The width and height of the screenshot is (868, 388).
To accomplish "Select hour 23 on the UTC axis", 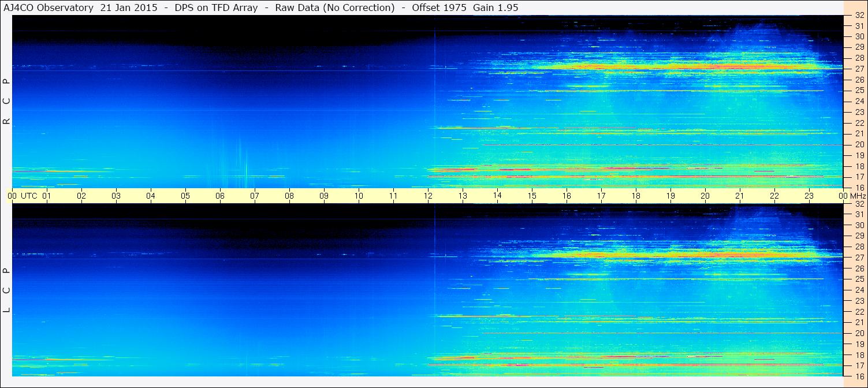I will click(809, 196).
